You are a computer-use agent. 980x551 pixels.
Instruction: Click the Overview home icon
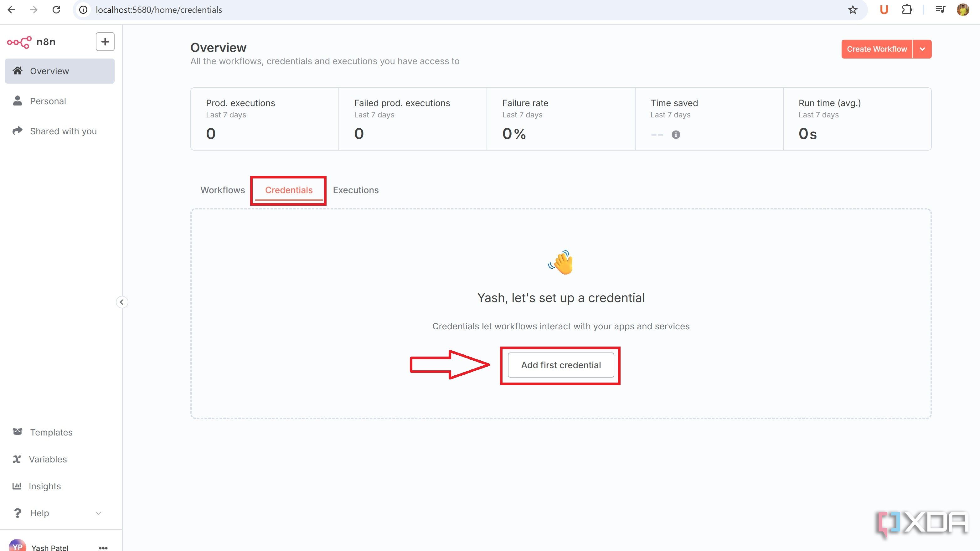tap(18, 71)
